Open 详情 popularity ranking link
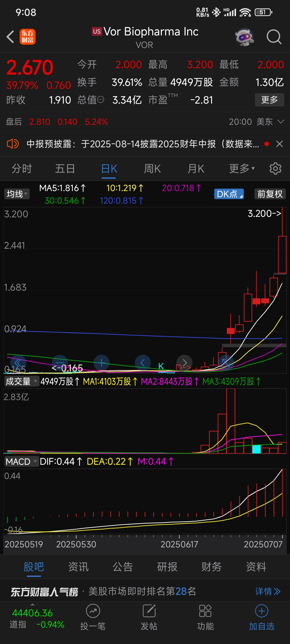The height and width of the screenshot is (644, 290). click(268, 591)
